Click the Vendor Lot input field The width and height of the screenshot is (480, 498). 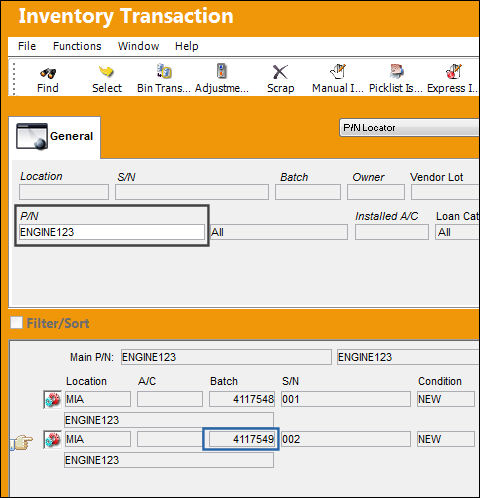pyautogui.click(x=445, y=192)
